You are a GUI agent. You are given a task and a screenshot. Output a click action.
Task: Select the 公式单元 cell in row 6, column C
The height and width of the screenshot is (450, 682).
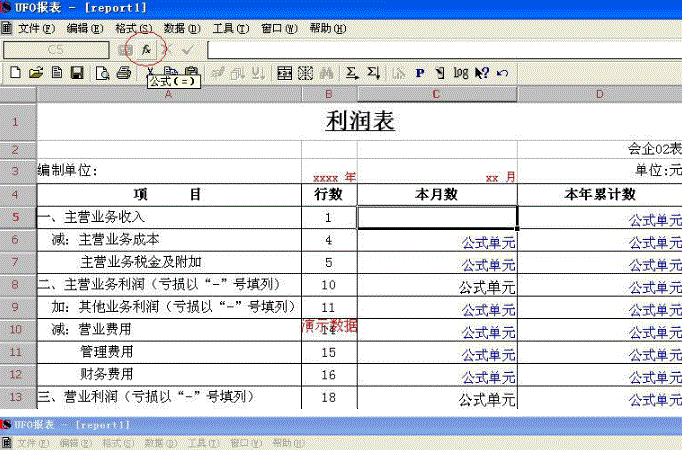[x=437, y=240]
